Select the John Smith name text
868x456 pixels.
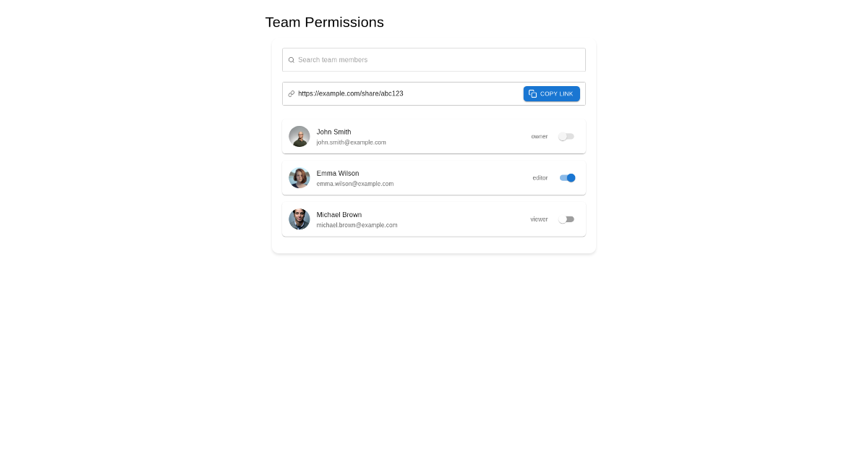(333, 132)
